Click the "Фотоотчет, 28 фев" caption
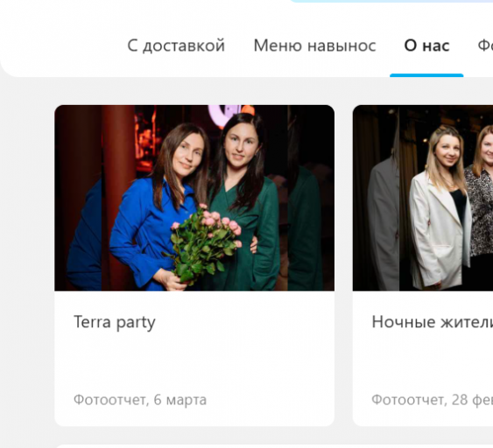 point(433,400)
